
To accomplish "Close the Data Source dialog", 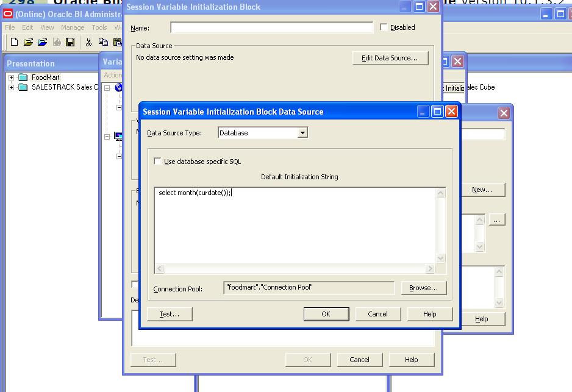I will 451,111.
